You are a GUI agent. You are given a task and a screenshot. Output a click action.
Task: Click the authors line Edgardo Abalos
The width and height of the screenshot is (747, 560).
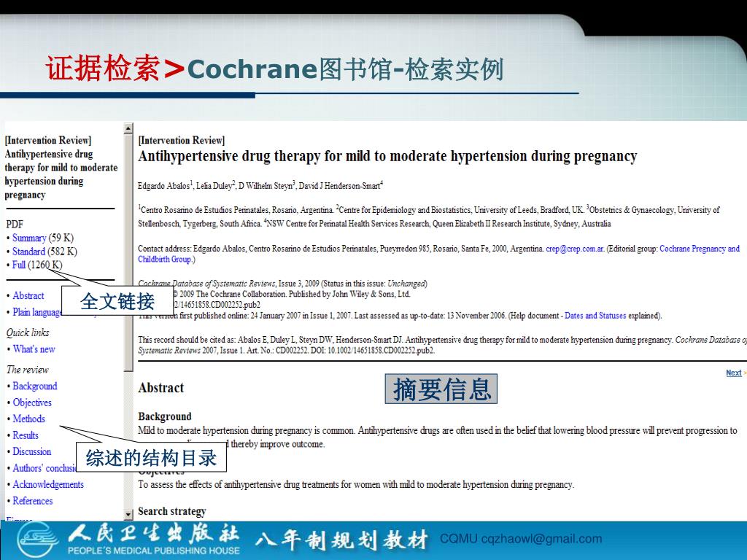(260, 186)
